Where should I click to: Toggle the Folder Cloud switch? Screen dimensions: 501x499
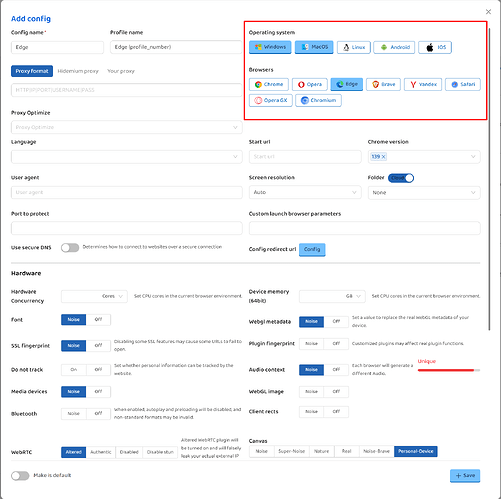tap(401, 178)
